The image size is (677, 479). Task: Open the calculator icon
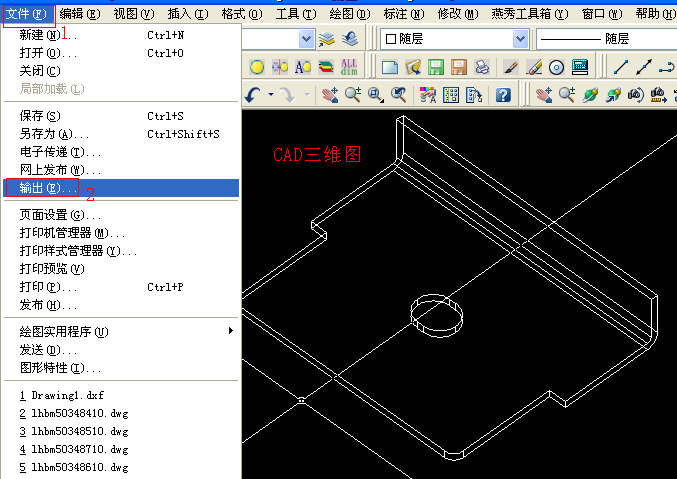point(580,67)
